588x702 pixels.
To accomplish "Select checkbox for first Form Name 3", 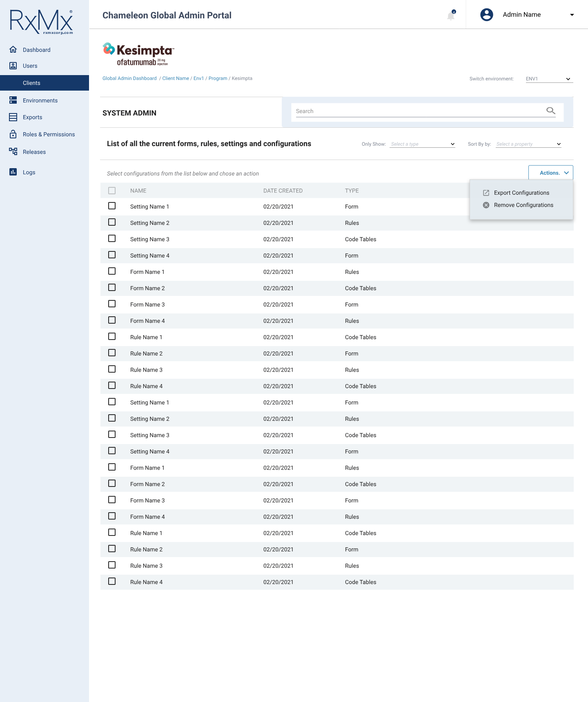I will 112,304.
